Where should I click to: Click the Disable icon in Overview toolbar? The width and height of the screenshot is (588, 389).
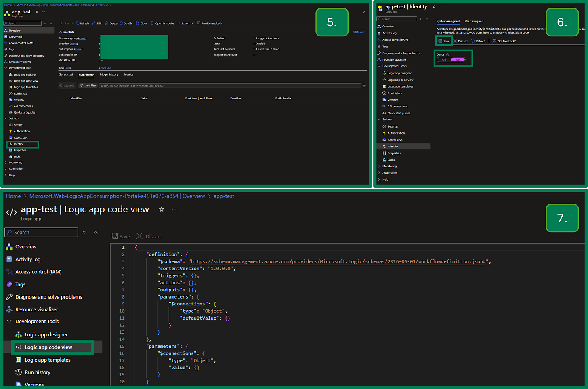(x=121, y=23)
